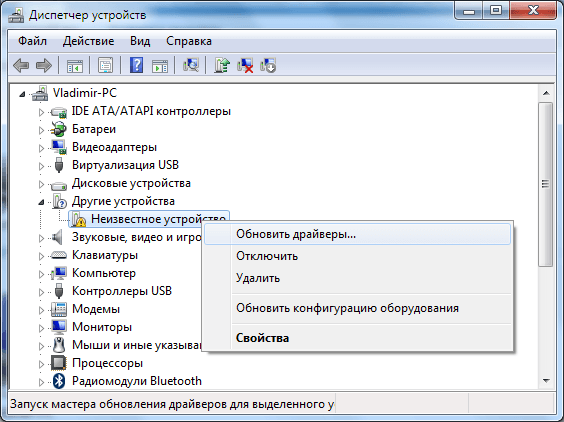Click Update driver software toolbar icon
Viewport: 564px width, 422px height.
(x=222, y=65)
